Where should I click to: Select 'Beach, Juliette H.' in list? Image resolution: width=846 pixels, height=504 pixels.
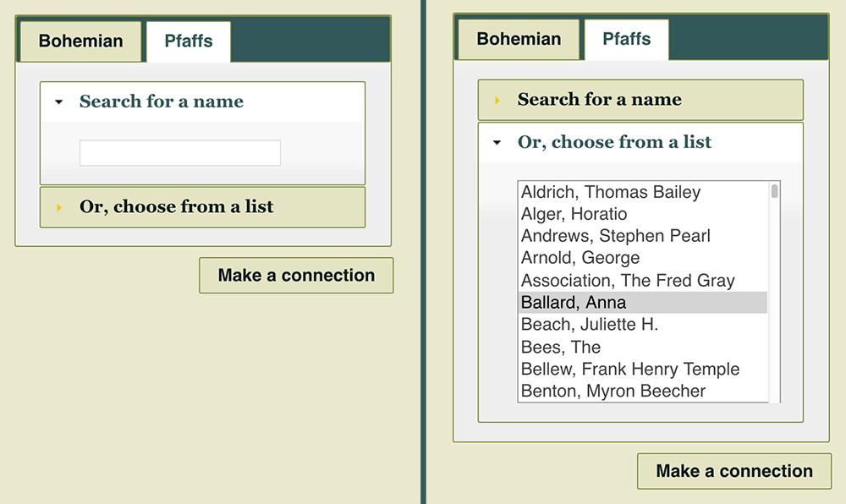(x=590, y=325)
